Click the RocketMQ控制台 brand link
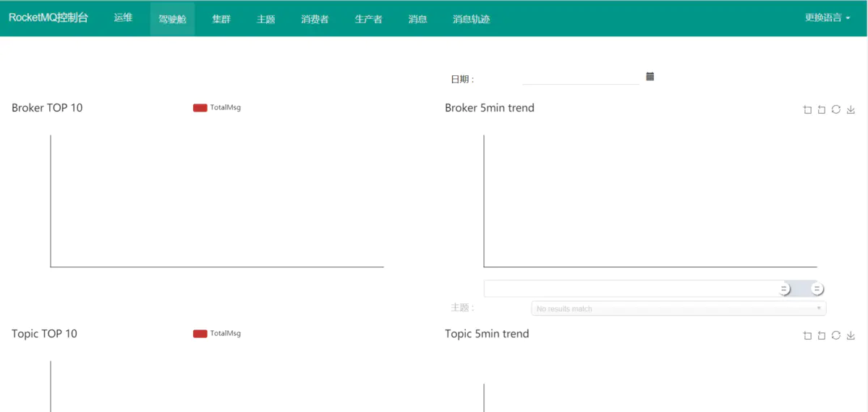The width and height of the screenshot is (868, 412). (48, 18)
